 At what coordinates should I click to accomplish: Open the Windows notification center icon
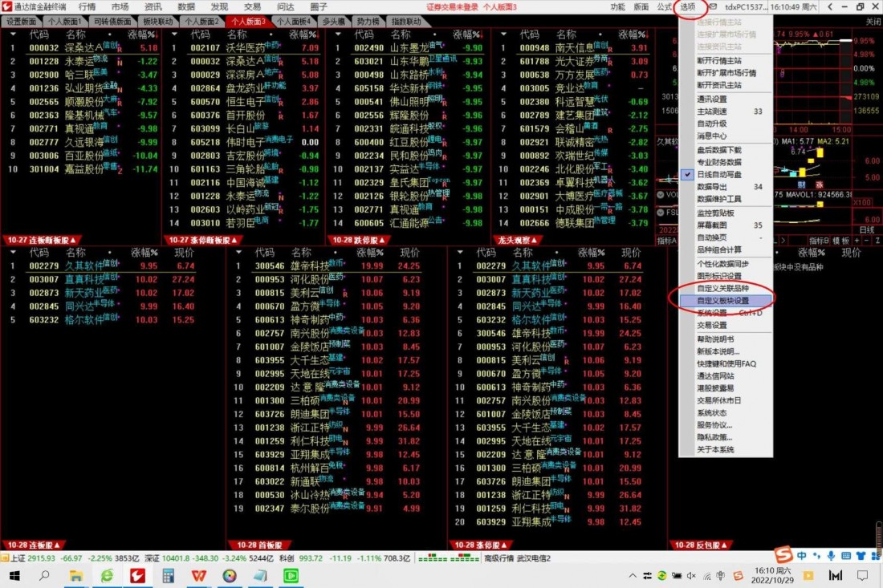[862, 576]
